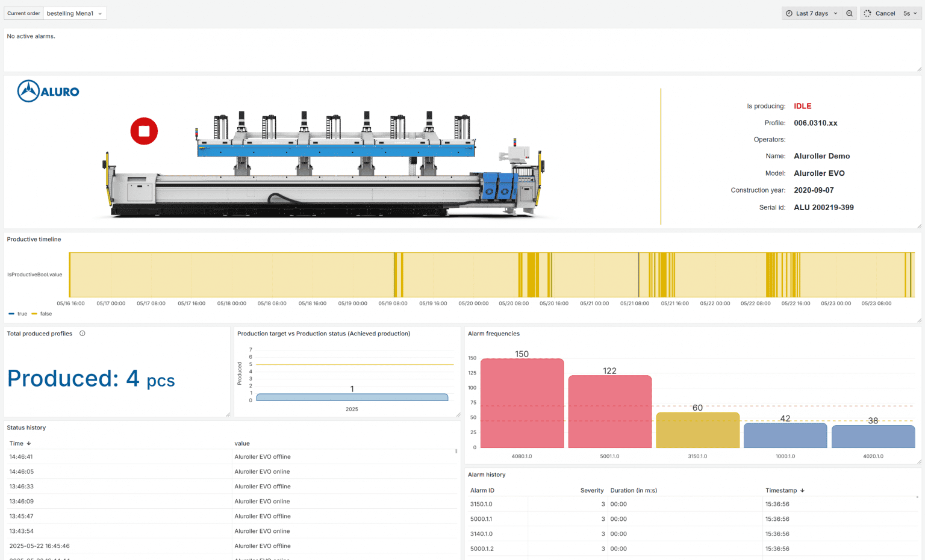Click the sort arrow on the Time column
This screenshot has width=925, height=560.
point(28,443)
